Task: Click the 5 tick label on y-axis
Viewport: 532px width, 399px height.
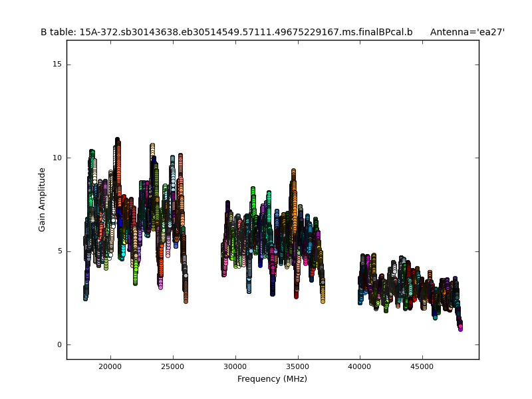Action: pos(59,251)
